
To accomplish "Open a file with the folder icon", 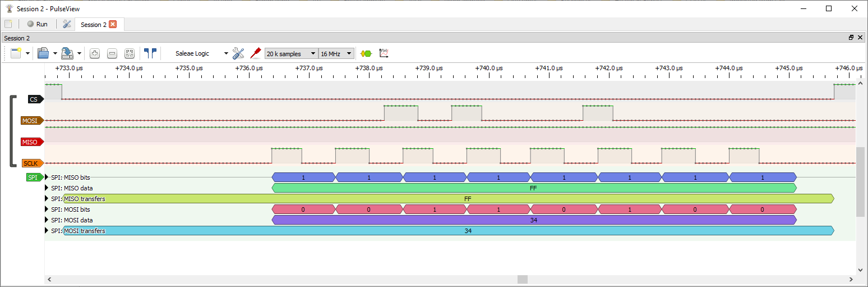I will click(43, 53).
